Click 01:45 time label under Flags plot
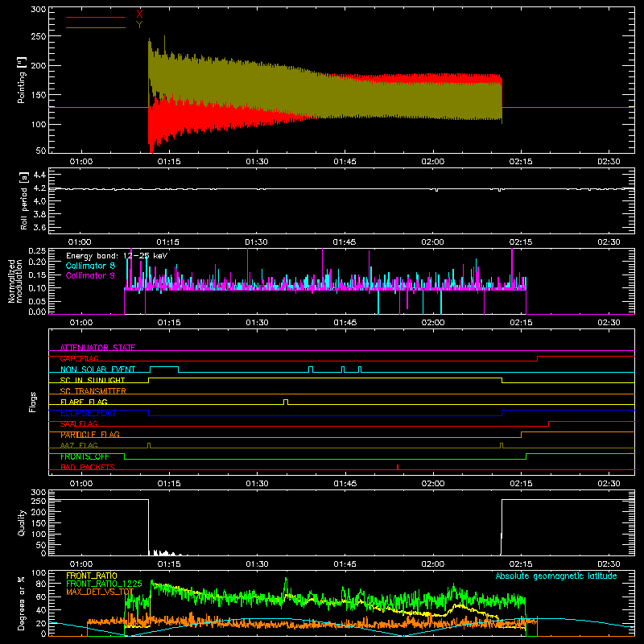644x644 pixels. click(x=345, y=484)
